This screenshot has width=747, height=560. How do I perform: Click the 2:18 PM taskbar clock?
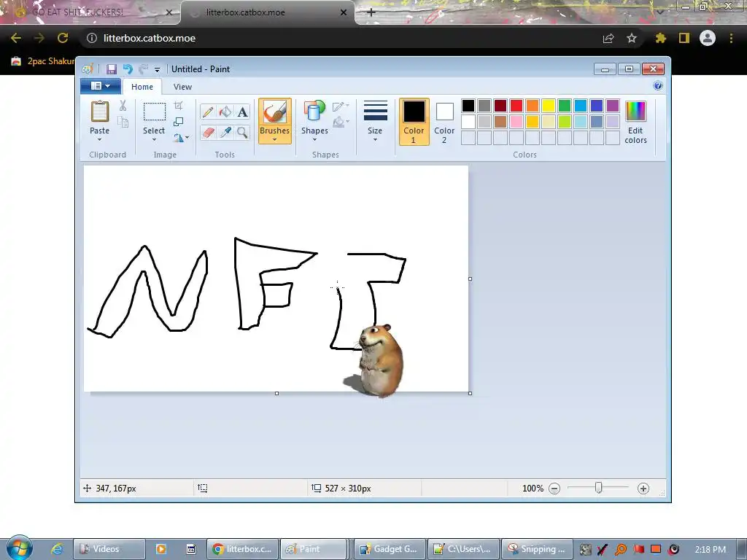[x=711, y=549]
